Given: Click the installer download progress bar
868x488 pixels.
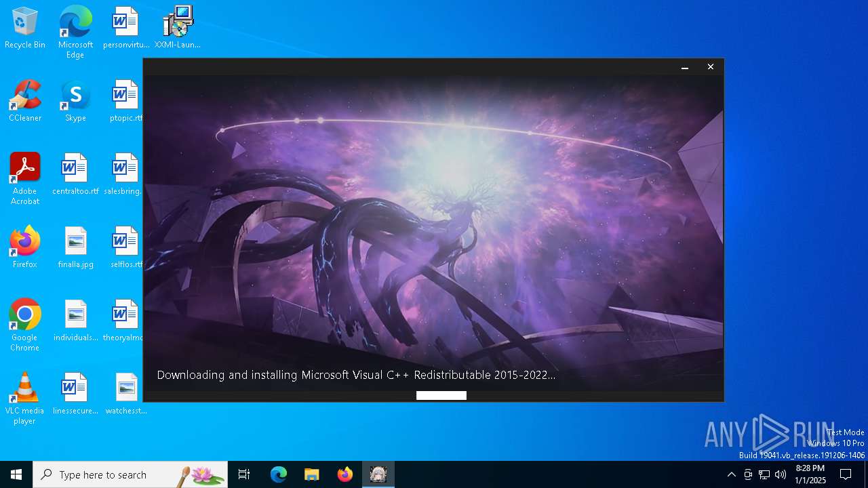Looking at the screenshot, I should pyautogui.click(x=434, y=396).
